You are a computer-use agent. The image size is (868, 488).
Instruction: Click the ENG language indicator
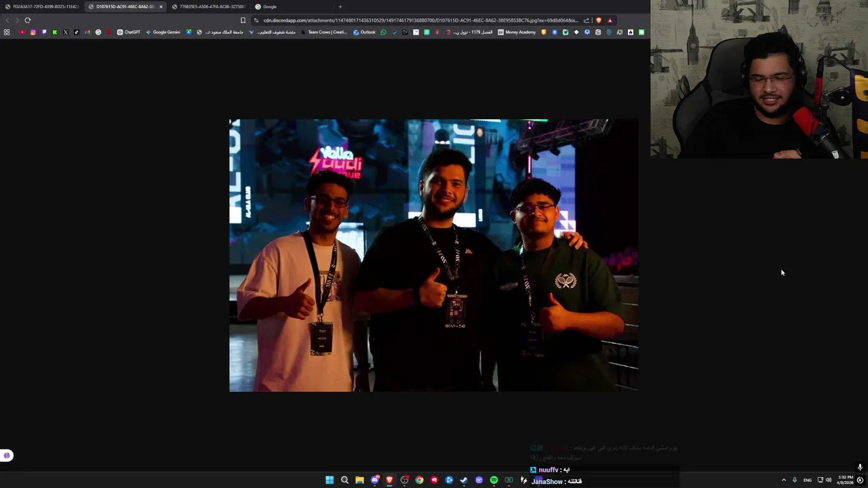point(807,480)
